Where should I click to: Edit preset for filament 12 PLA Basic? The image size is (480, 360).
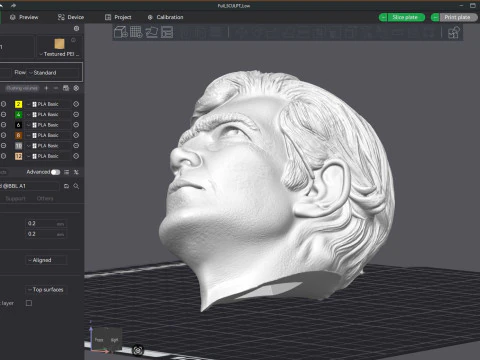[x=76, y=156]
